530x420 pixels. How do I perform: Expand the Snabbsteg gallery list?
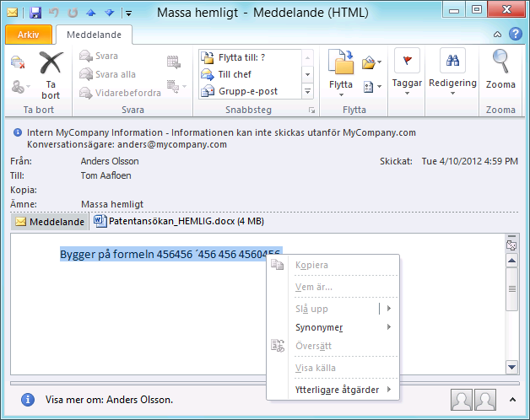(308, 91)
